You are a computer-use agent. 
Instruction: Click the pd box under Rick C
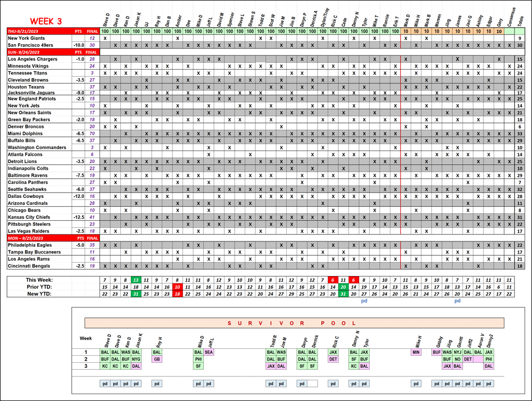click(333, 383)
